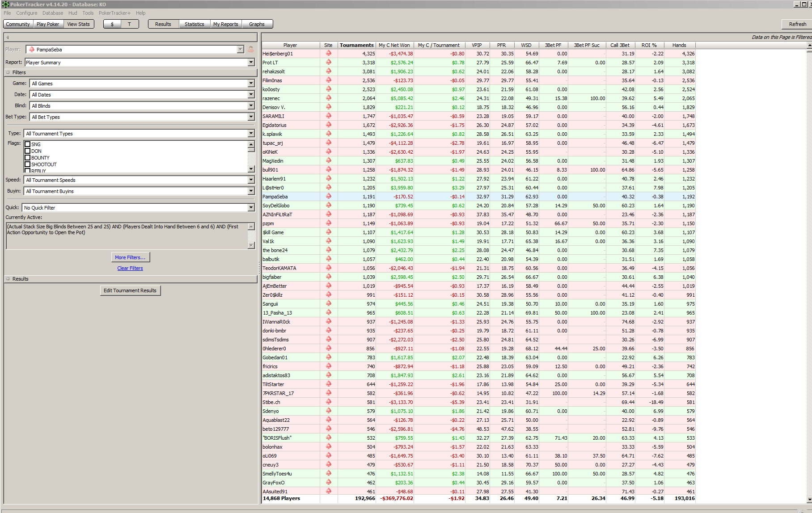The width and height of the screenshot is (812, 513).
Task: Open the My Reports tab
Action: pyautogui.click(x=226, y=24)
